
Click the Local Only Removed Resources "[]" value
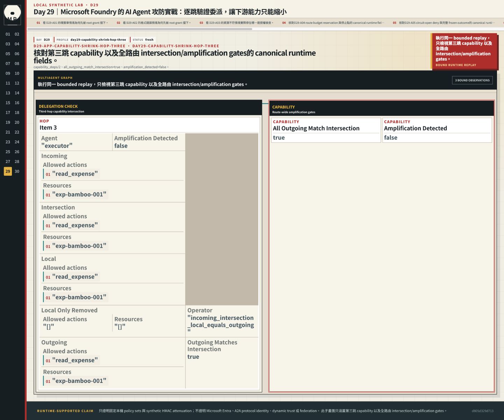pyautogui.click(x=120, y=327)
